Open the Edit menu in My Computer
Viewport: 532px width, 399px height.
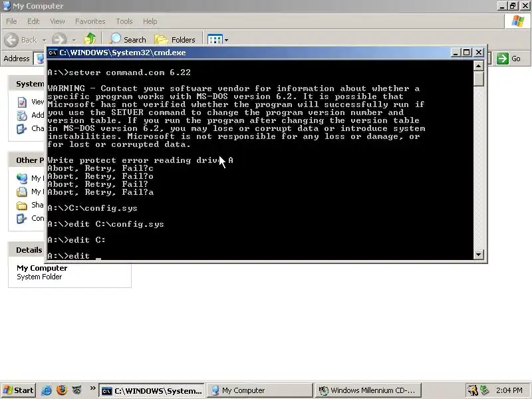coord(33,21)
